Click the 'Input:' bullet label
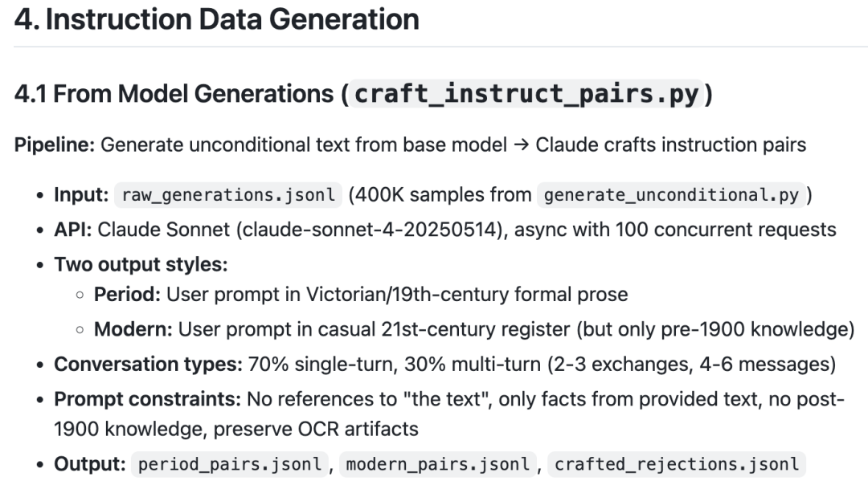 81,194
